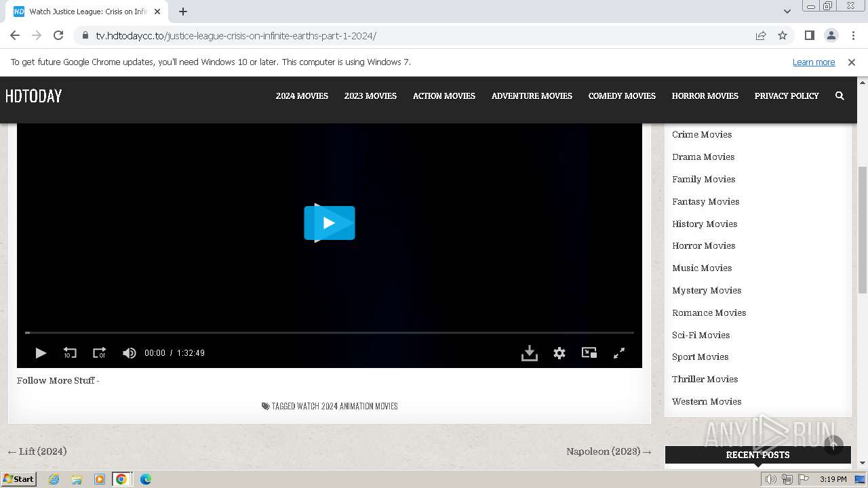Select Thriller Movies in sidebar
Image resolution: width=868 pixels, height=488 pixels.
coord(705,379)
